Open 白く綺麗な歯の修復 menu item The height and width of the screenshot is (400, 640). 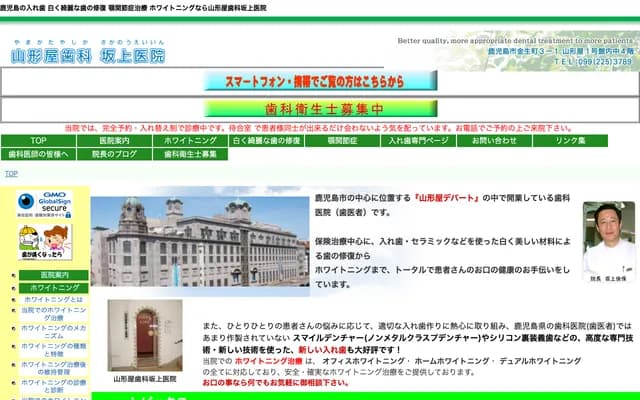[x=267, y=141]
